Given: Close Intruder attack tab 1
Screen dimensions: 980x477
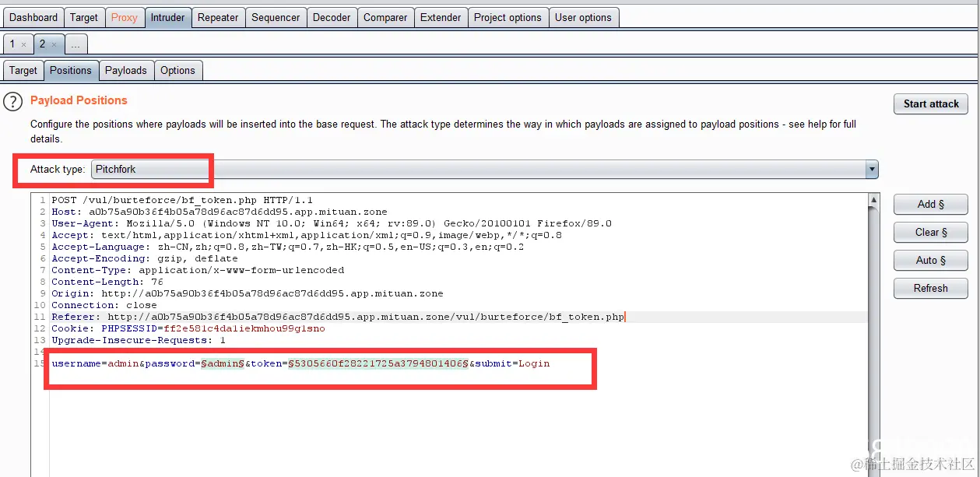Looking at the screenshot, I should [x=23, y=45].
